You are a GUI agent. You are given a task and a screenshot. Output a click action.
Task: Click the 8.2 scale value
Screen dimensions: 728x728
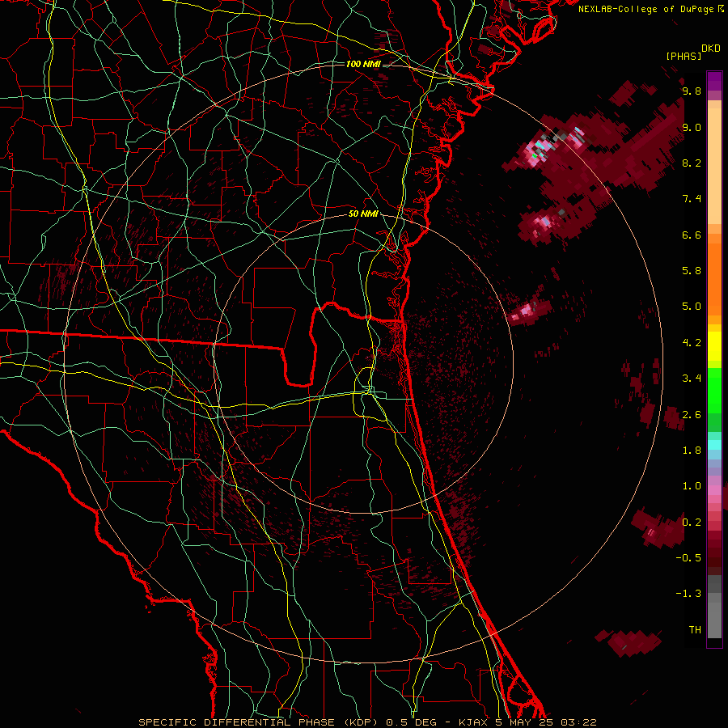pyautogui.click(x=692, y=163)
